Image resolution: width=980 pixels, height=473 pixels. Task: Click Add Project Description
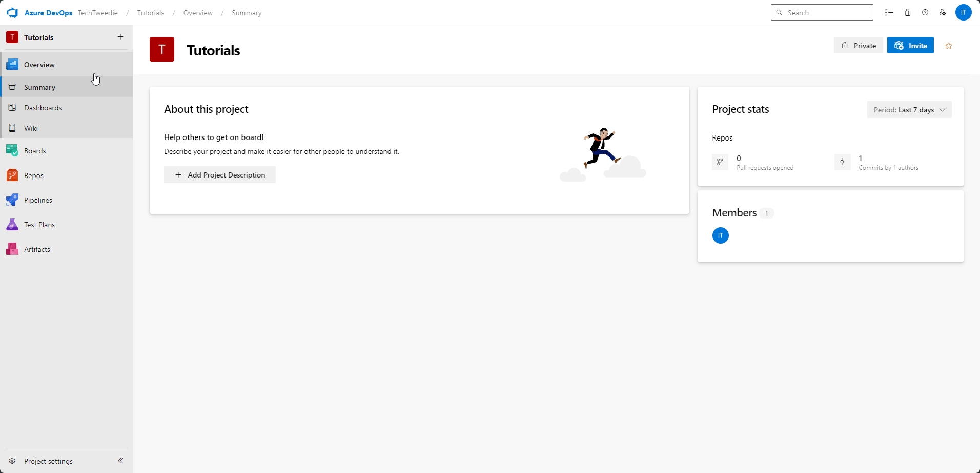click(x=219, y=174)
